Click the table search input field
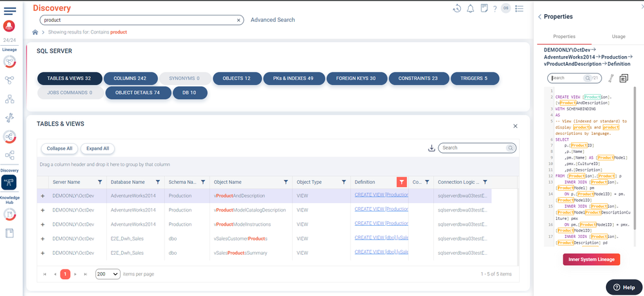This screenshot has height=296, width=644. click(x=473, y=148)
